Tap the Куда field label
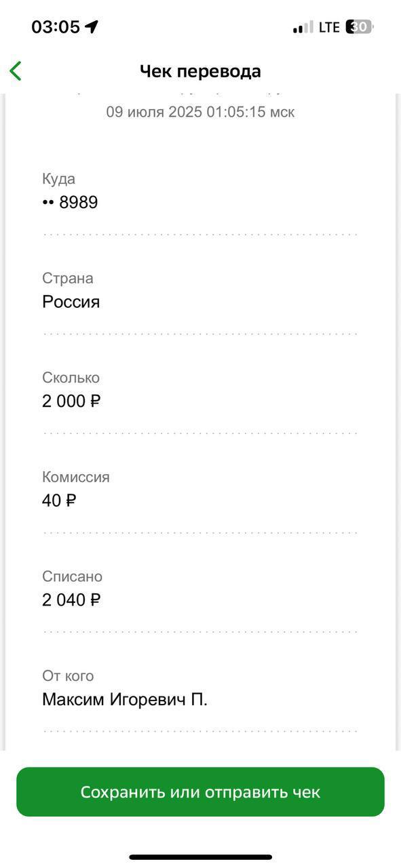 (58, 179)
